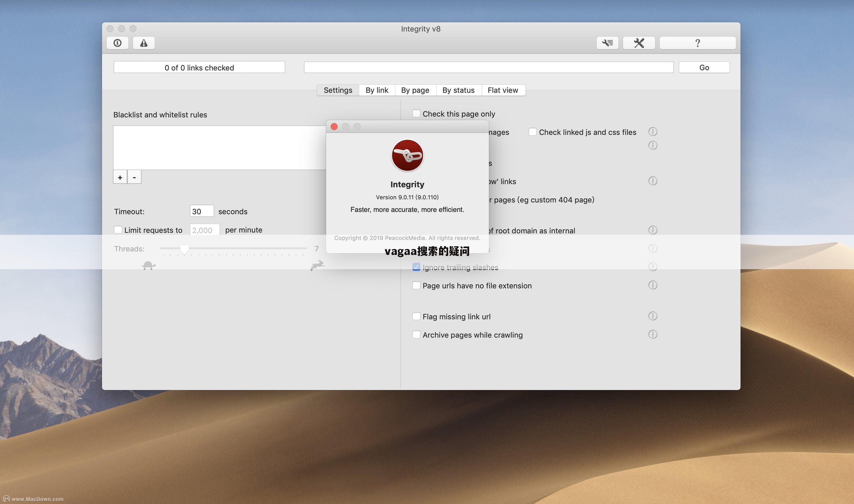
Task: Click the minus button under blacklist rules
Action: 134,177
